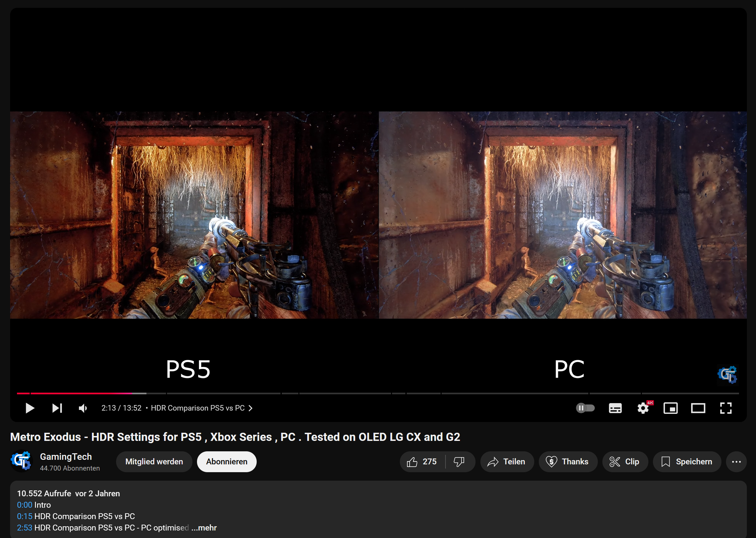Viewport: 756px width, 538px height.
Task: Click Mitglied werden button
Action: coord(154,461)
